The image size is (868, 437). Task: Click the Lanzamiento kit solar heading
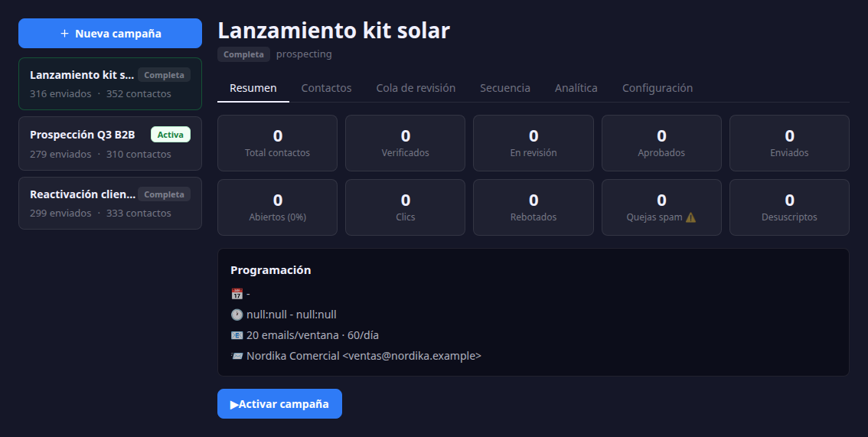[x=334, y=30]
